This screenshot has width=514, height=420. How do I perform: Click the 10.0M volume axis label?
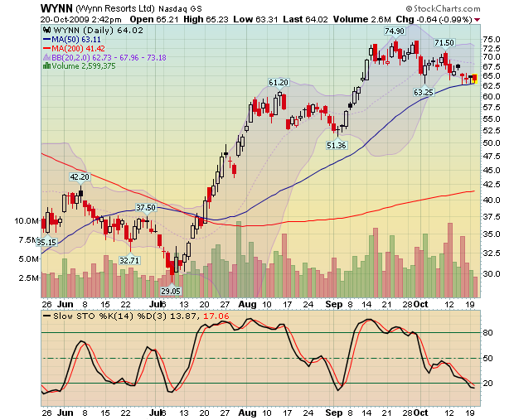[x=27, y=221]
